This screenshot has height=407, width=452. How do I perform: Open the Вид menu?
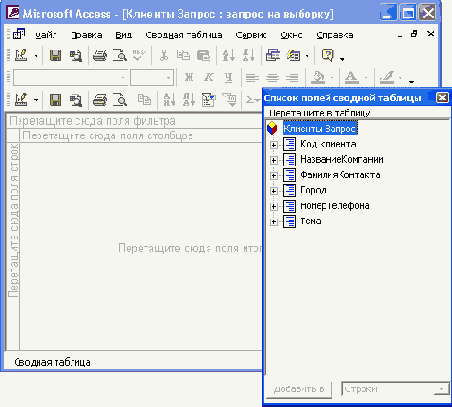[124, 35]
